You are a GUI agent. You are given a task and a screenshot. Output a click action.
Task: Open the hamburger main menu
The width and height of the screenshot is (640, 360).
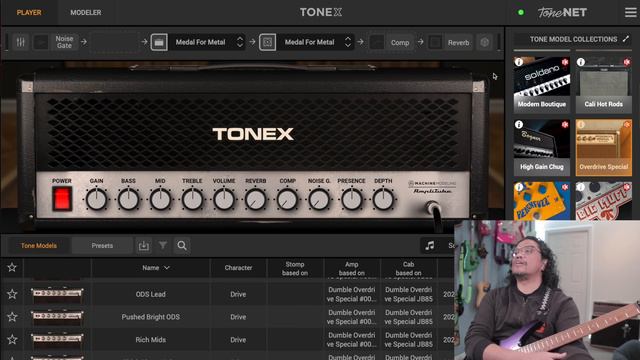click(x=631, y=12)
